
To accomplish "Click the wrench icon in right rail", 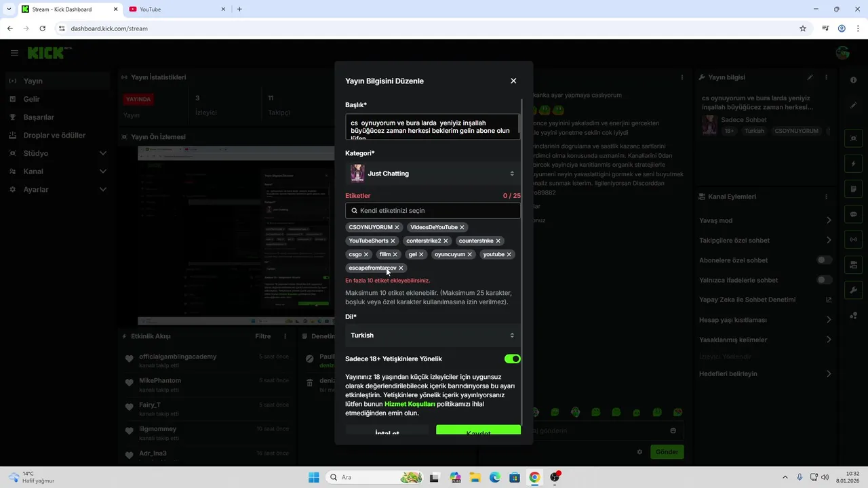I will (854, 290).
